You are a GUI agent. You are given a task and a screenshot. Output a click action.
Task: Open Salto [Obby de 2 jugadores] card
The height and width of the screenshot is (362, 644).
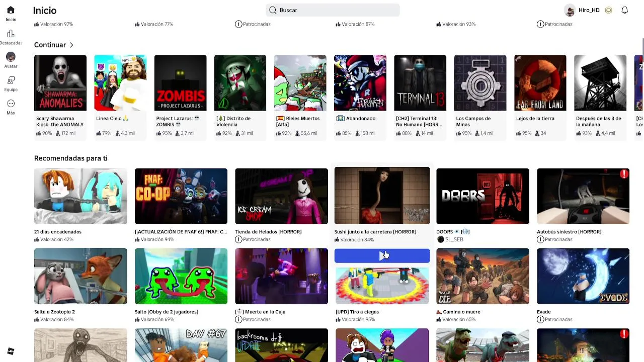click(181, 276)
